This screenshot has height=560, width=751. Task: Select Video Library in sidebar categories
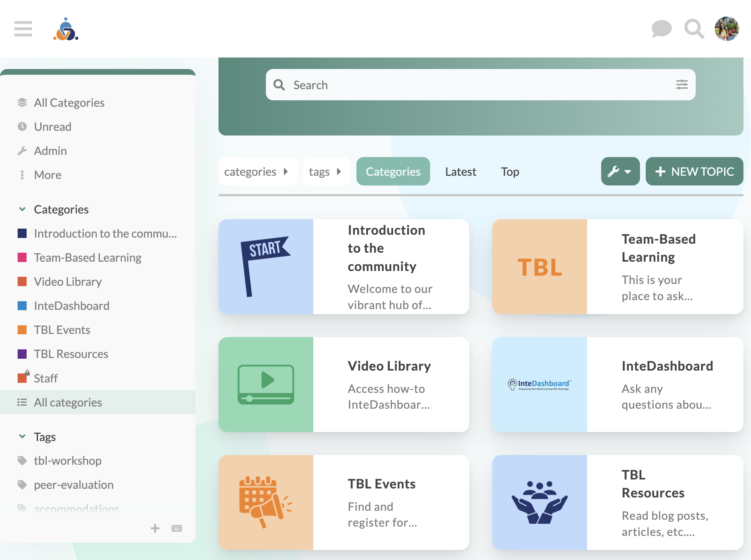point(68,282)
